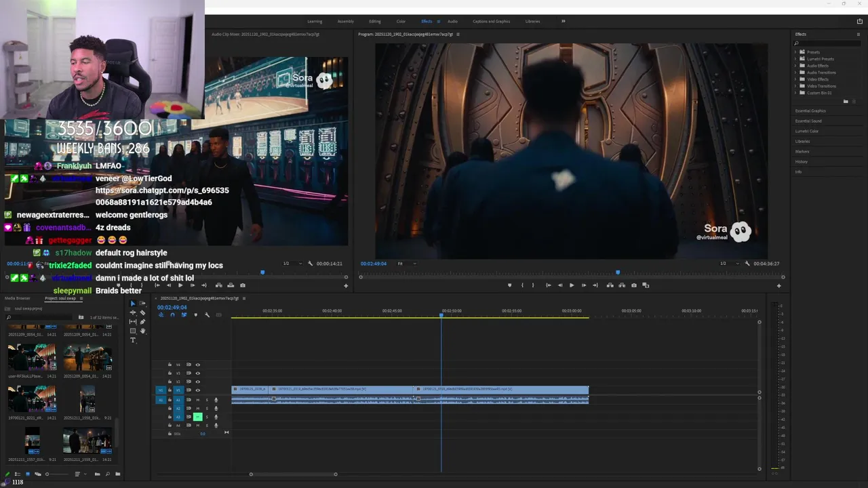Select the Ripple Edit tool

tap(132, 312)
